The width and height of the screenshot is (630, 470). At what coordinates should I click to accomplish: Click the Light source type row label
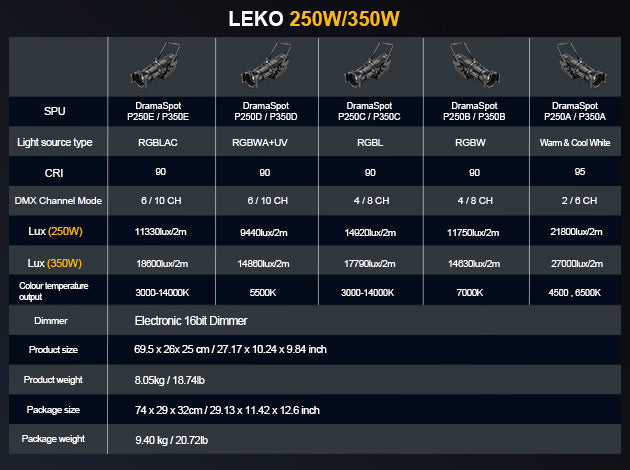point(55,142)
